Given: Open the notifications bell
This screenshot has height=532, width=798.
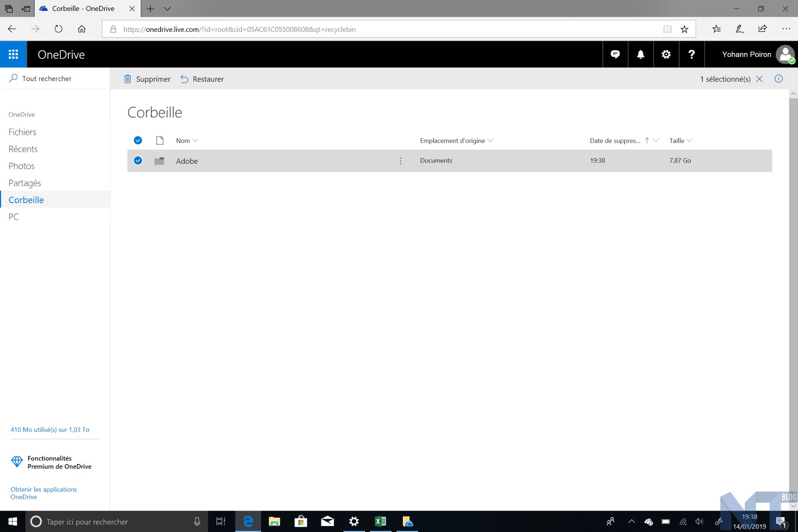Looking at the screenshot, I should pos(640,54).
